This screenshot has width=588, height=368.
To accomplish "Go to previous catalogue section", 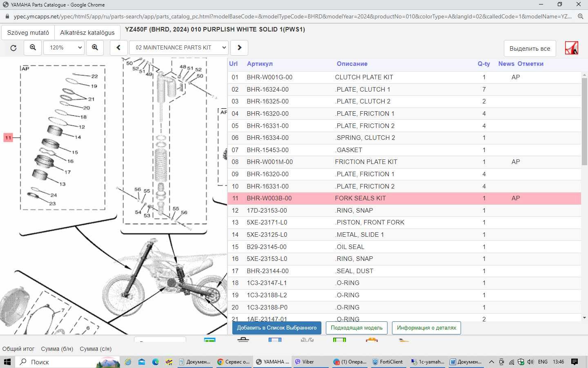I will 118,48.
